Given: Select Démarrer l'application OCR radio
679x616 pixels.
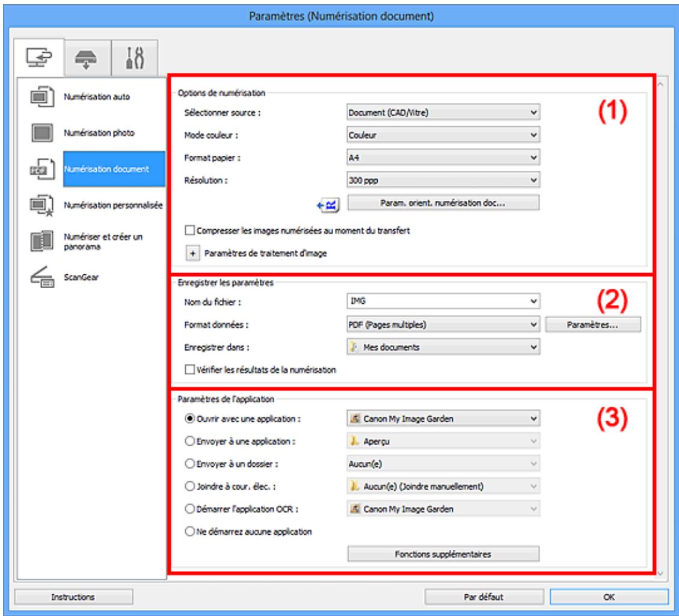Looking at the screenshot, I should pyautogui.click(x=189, y=508).
